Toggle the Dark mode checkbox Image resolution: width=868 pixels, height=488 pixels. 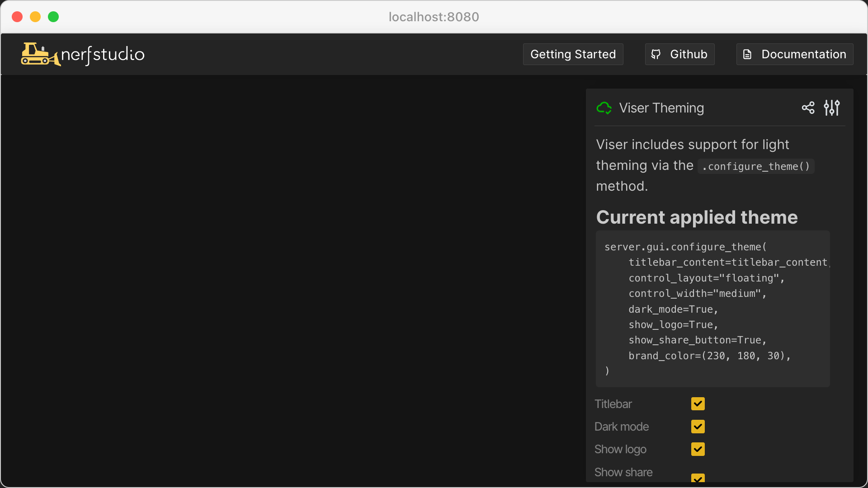698,426
